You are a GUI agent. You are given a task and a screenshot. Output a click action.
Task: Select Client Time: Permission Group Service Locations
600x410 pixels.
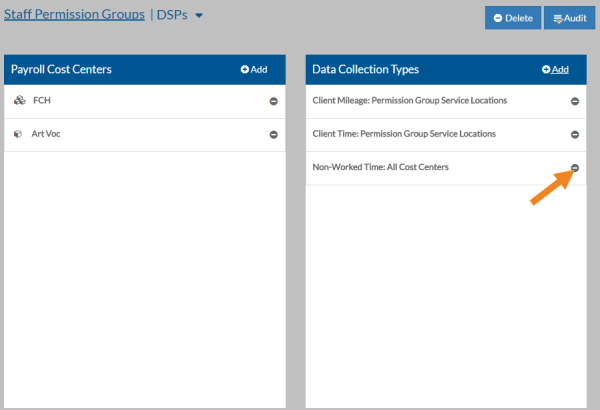(403, 134)
